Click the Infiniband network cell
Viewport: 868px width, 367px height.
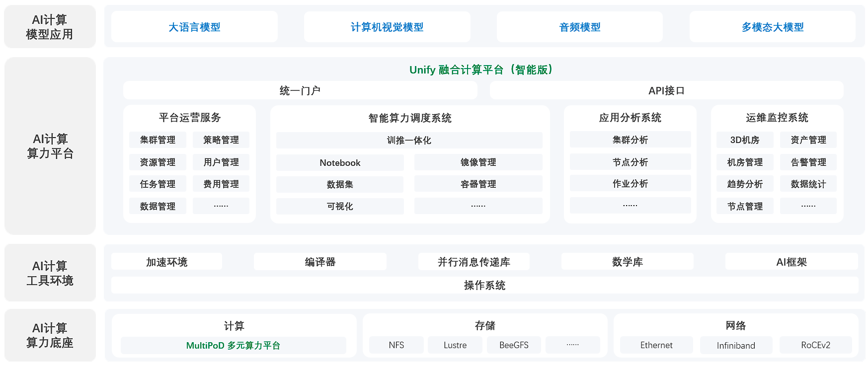tap(736, 345)
